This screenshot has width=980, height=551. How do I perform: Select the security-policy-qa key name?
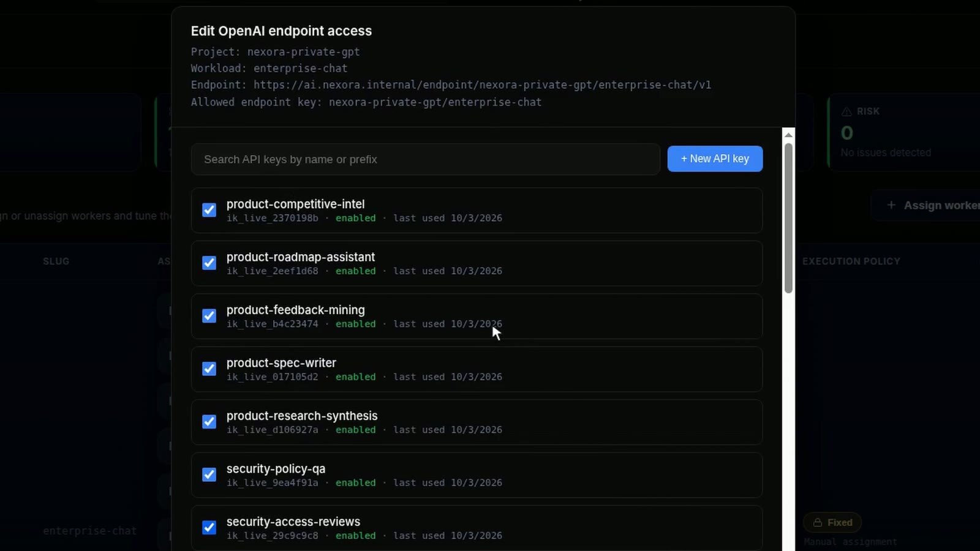click(276, 469)
